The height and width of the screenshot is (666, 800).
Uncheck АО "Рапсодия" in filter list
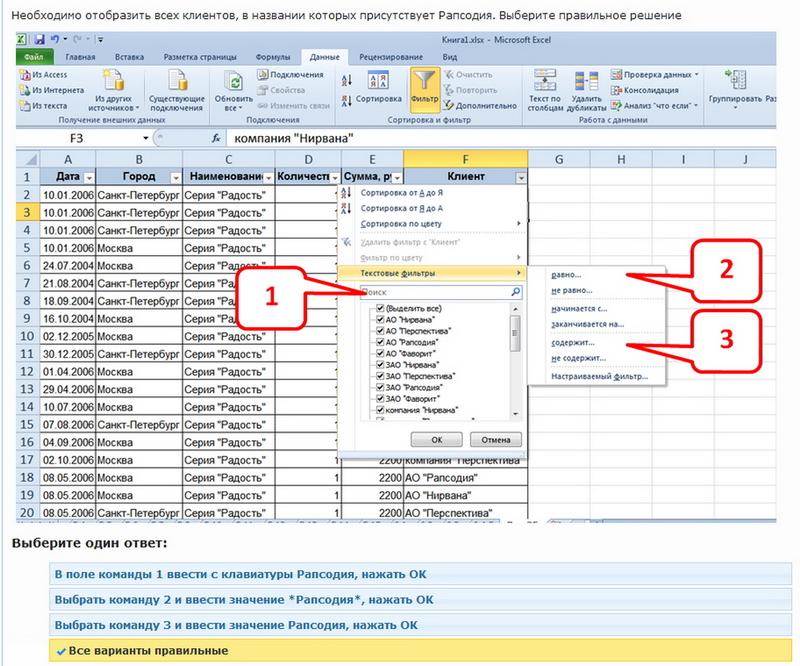pos(380,342)
